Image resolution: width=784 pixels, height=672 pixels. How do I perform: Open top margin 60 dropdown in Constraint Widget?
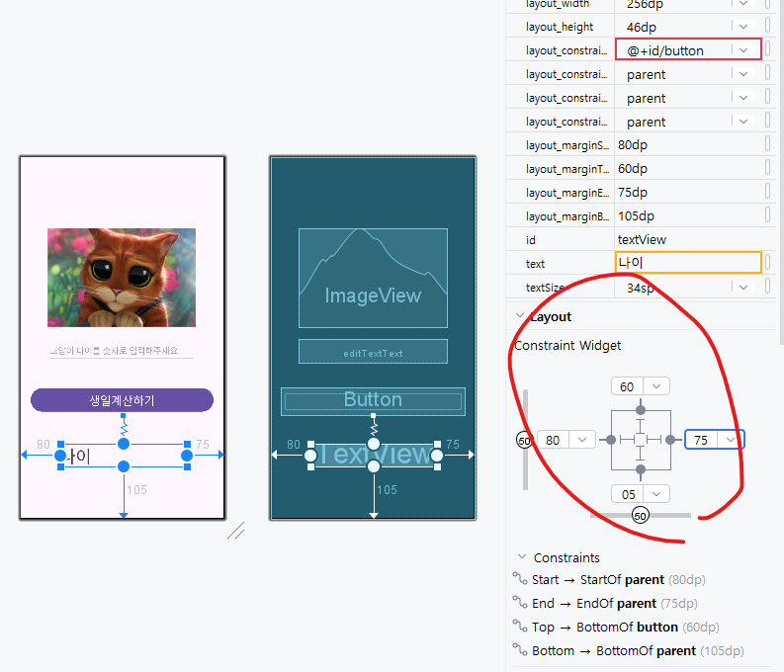[656, 386]
